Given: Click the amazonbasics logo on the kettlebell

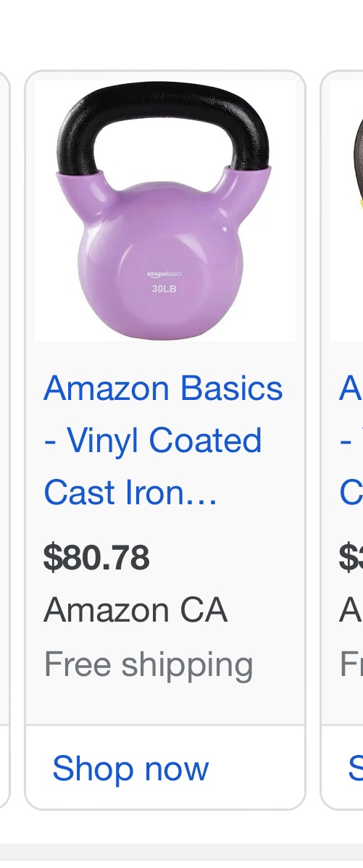Looking at the screenshot, I should pos(164,274).
